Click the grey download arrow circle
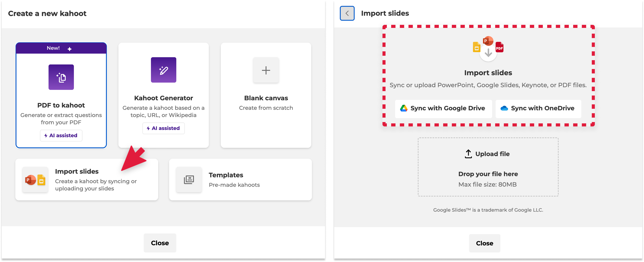This screenshot has height=262, width=644. 488,53
